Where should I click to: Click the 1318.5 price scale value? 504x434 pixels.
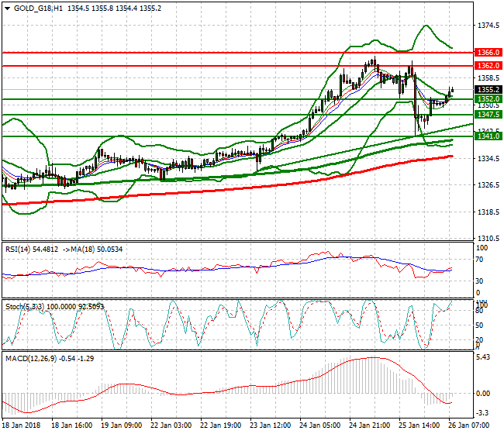(x=486, y=212)
